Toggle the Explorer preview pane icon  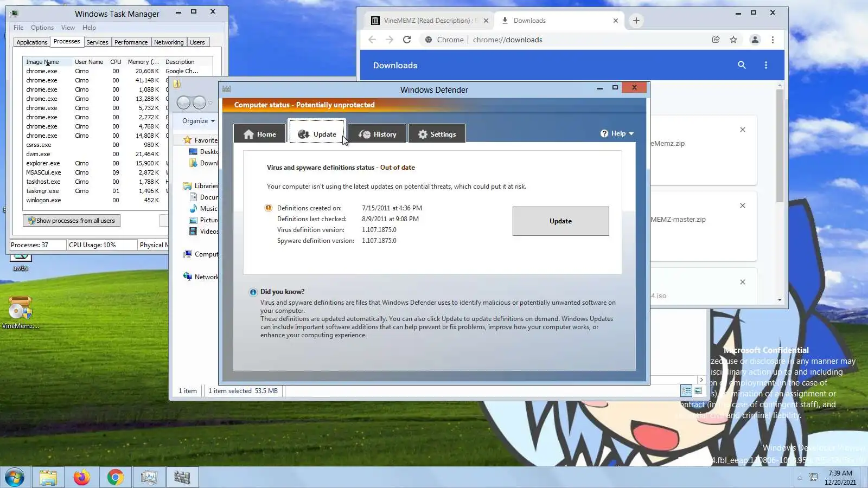point(698,390)
